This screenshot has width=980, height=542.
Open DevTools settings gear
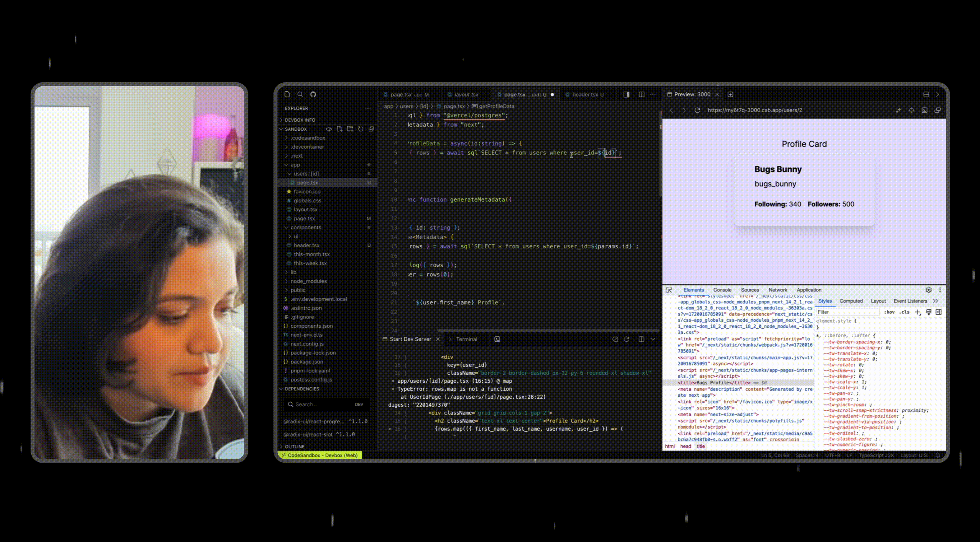[928, 290]
